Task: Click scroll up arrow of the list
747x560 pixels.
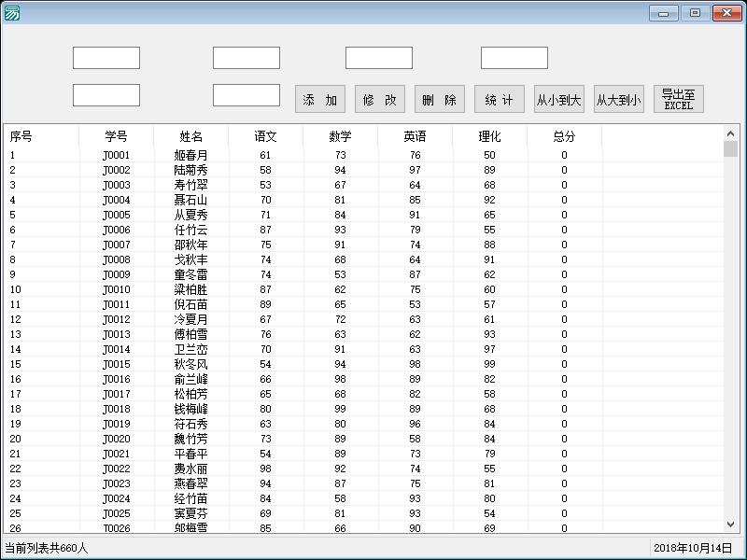Action: (730, 133)
